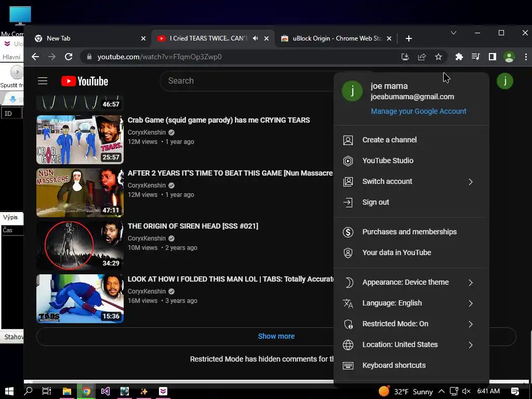Select YouTube Studio menu item
Viewport: 532px width, 399px height.
click(411, 161)
